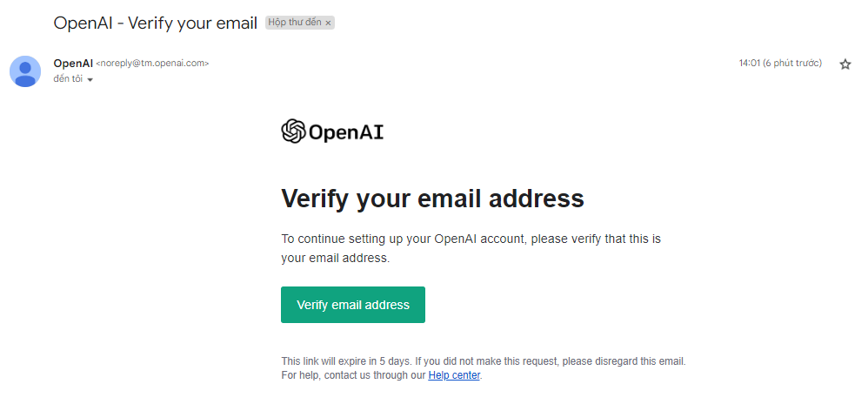Click the OpenAI wordmark in the email body
The height and width of the screenshot is (411, 868).
pos(346,132)
